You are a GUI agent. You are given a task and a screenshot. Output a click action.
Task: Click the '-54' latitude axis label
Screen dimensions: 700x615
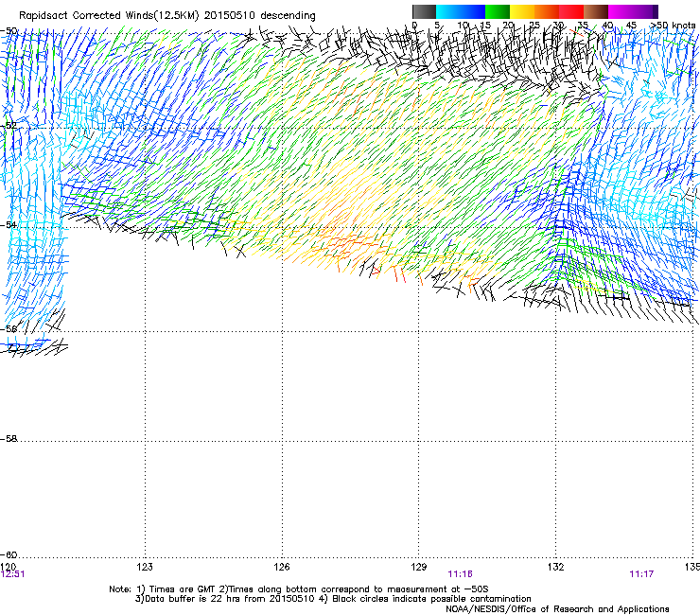click(x=9, y=224)
